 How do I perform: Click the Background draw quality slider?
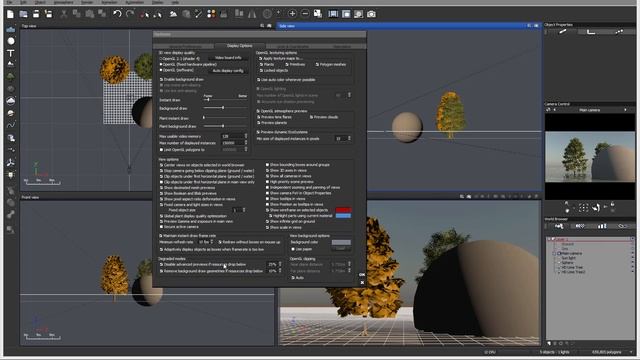(225, 108)
